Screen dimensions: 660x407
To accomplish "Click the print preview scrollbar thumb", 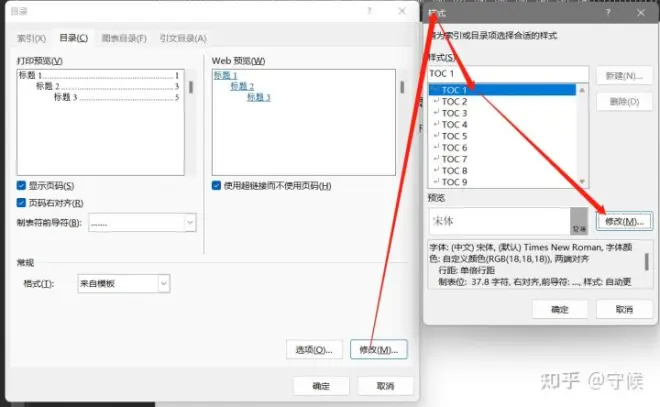I will [x=191, y=87].
